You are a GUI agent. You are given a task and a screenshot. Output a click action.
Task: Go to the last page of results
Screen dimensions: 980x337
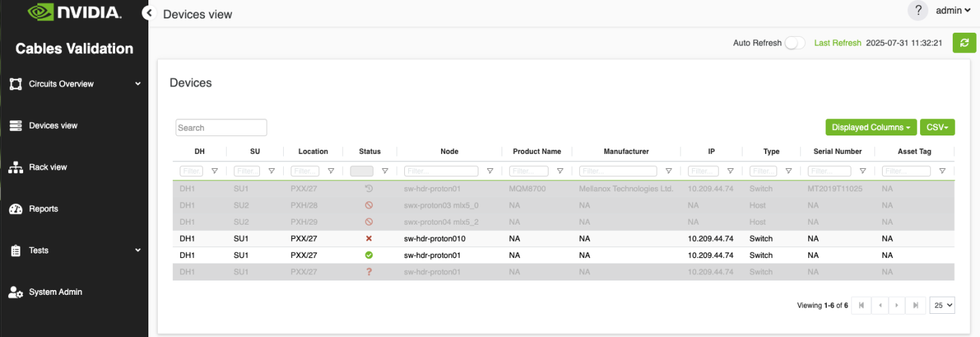point(915,306)
